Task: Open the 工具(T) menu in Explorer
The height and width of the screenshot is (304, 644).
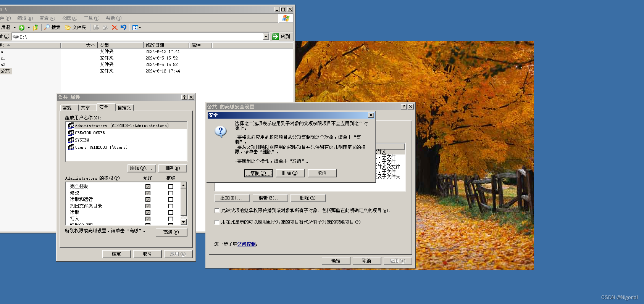Action: point(92,18)
